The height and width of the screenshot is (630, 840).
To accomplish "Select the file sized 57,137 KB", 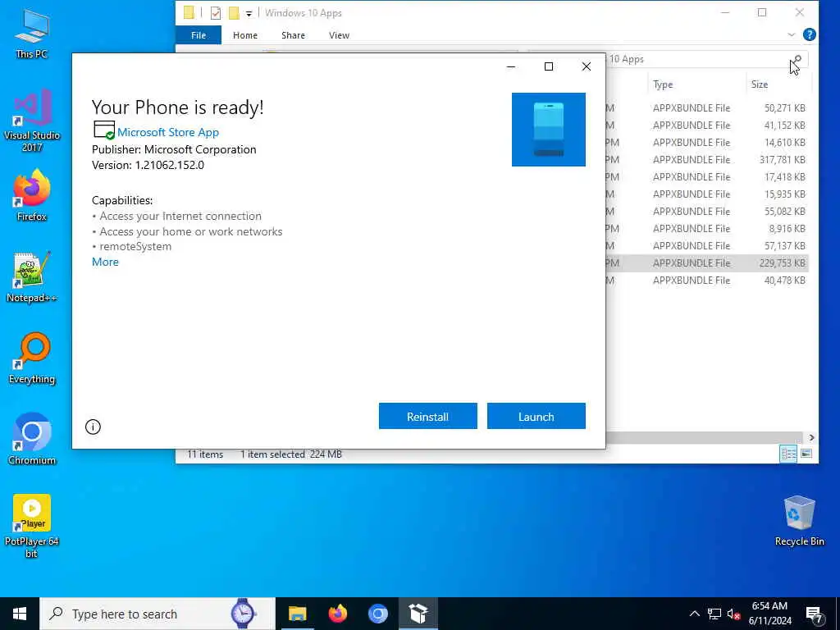I will pos(706,246).
